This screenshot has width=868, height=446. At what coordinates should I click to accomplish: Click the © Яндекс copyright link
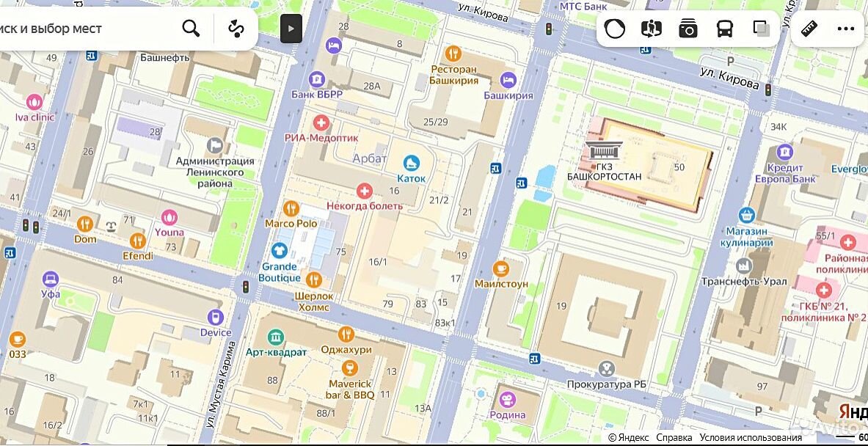tap(628, 438)
